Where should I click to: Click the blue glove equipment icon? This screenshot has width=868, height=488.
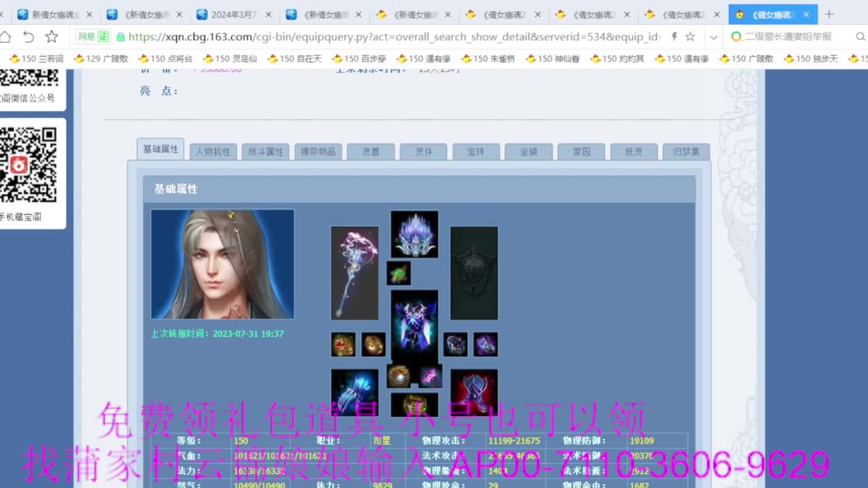pyautogui.click(x=355, y=391)
